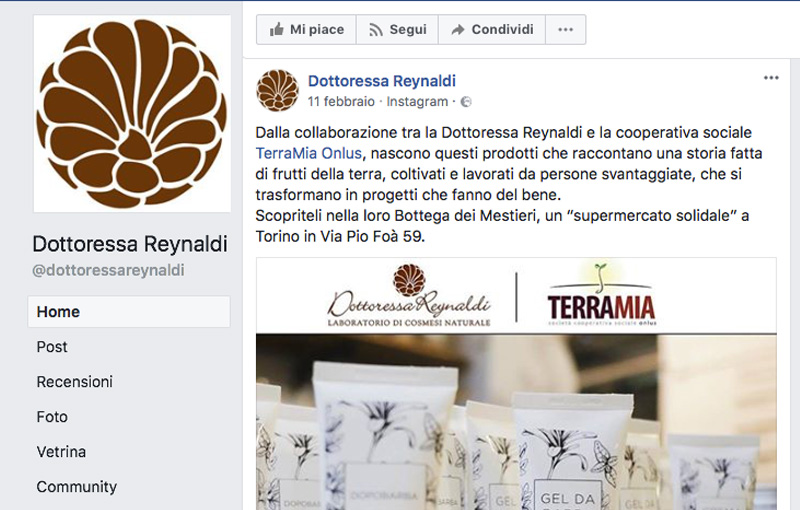Open the 11 febbraio post timestamp
800x510 pixels.
[x=341, y=101]
